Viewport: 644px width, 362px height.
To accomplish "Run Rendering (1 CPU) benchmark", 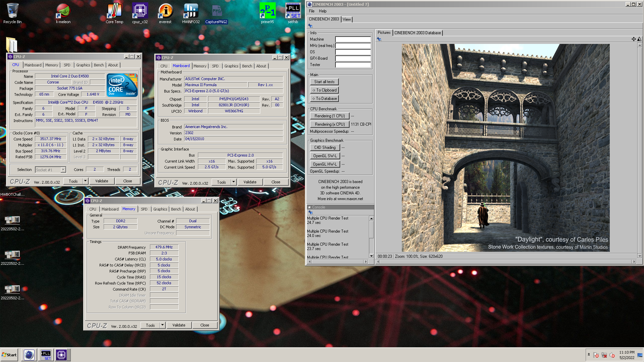I will click(x=330, y=116).
